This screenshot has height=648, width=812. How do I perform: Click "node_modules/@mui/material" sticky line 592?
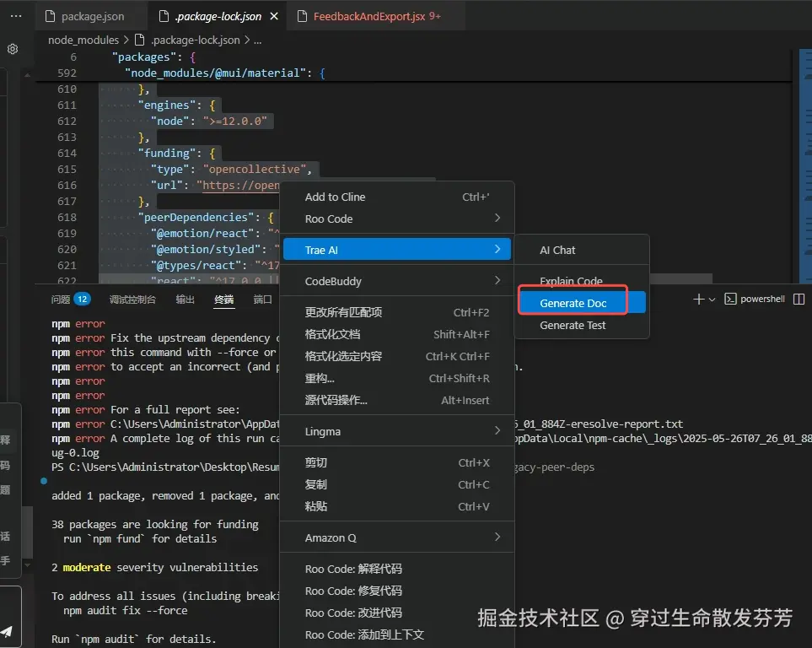215,73
